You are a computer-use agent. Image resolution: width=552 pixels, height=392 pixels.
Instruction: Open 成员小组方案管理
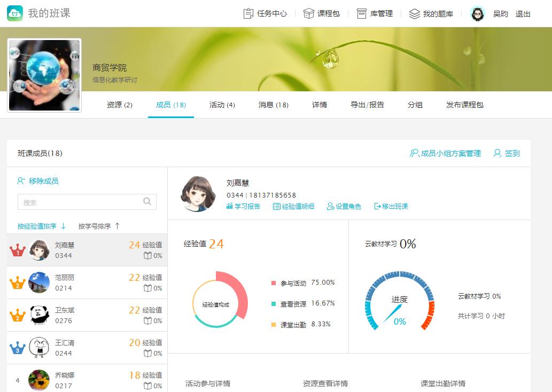pos(445,153)
